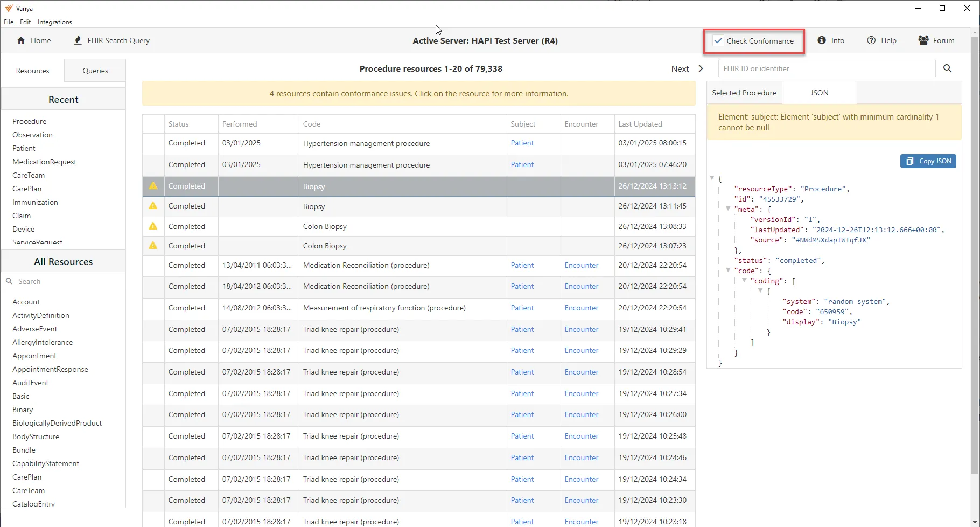
Task: Click the search magnifier beside FHIR ID field
Action: tap(948, 68)
